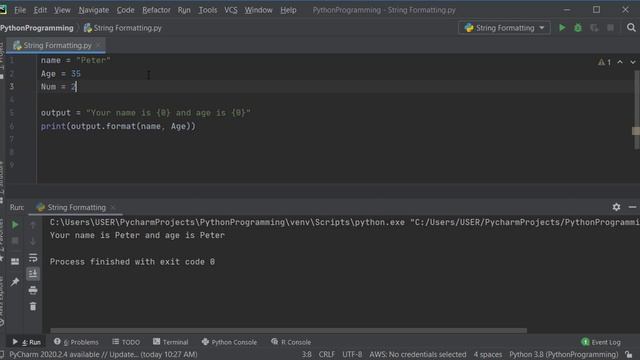The width and height of the screenshot is (640, 360).
Task: Pin the Run tab
Action: coord(15,282)
